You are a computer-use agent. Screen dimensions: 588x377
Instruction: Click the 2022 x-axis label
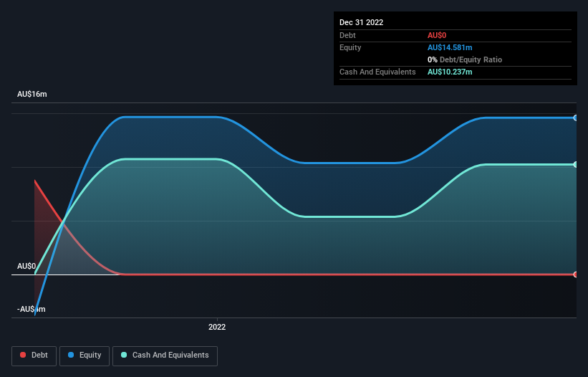[217, 327]
